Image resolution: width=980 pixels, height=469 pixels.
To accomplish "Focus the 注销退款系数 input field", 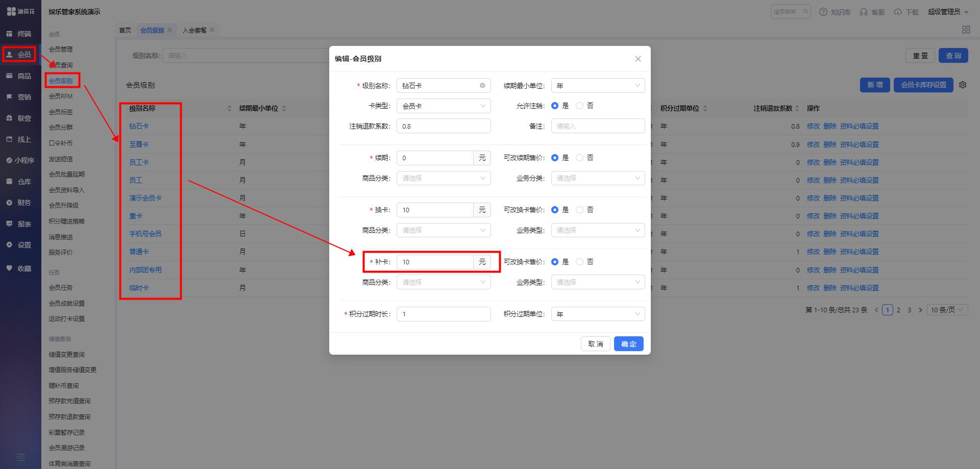I will click(444, 126).
